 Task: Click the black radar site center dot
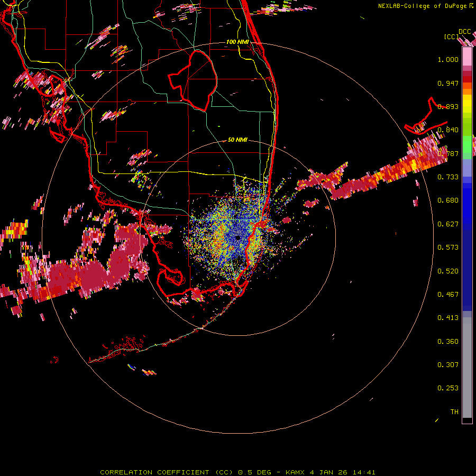(x=237, y=238)
